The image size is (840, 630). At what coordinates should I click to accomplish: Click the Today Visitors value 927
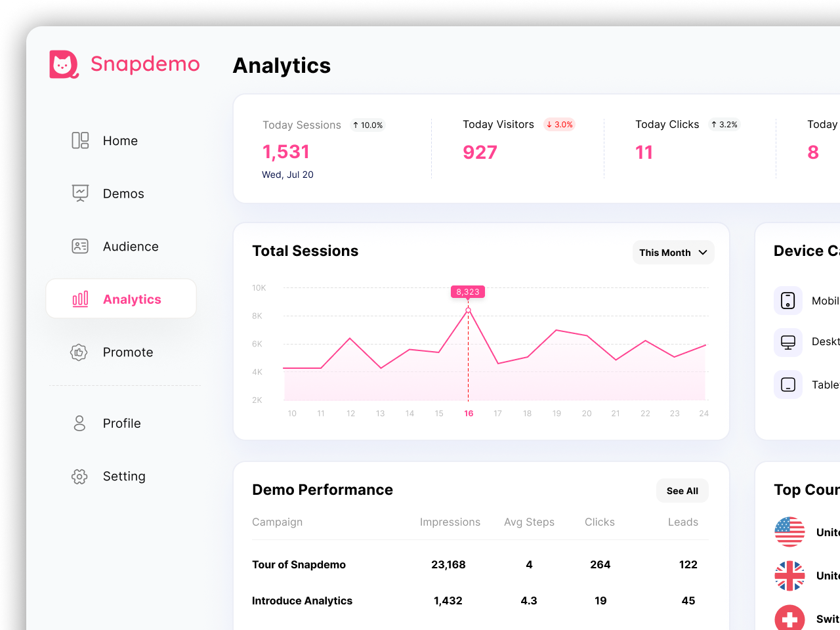(x=480, y=152)
